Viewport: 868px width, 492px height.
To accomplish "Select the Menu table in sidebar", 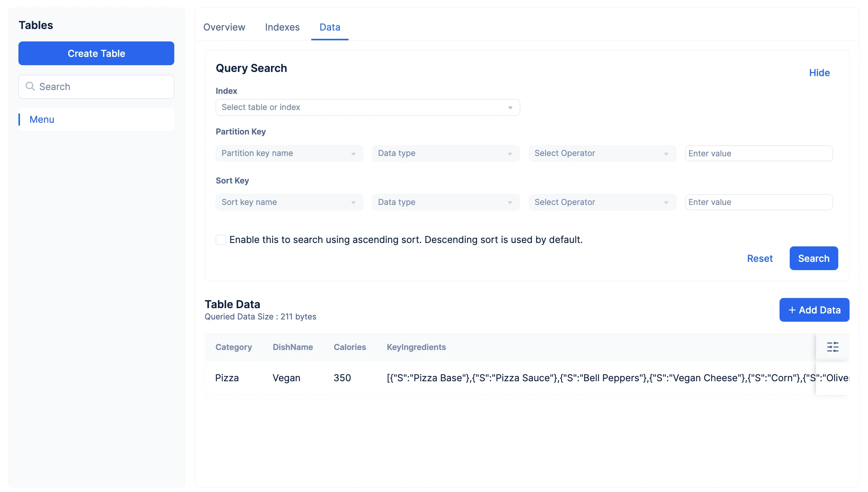I will coord(96,119).
